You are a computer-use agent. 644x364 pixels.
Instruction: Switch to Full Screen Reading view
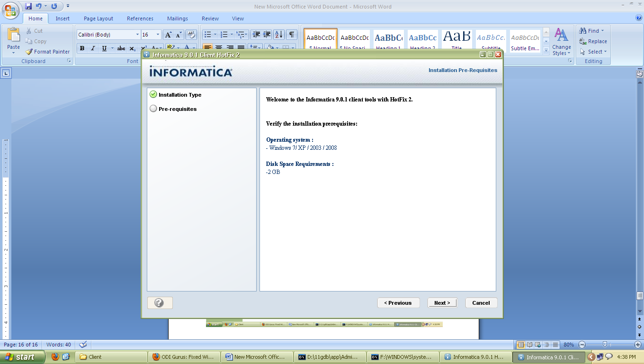coord(530,345)
